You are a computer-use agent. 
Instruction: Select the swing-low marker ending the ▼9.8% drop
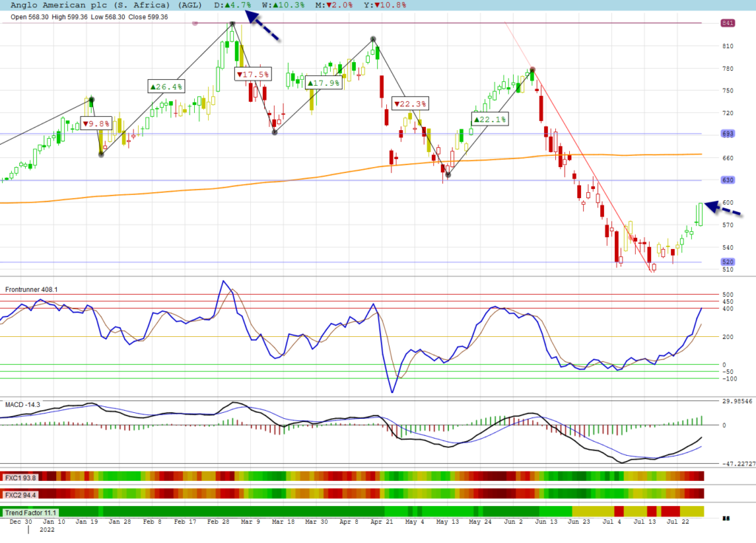101,154
